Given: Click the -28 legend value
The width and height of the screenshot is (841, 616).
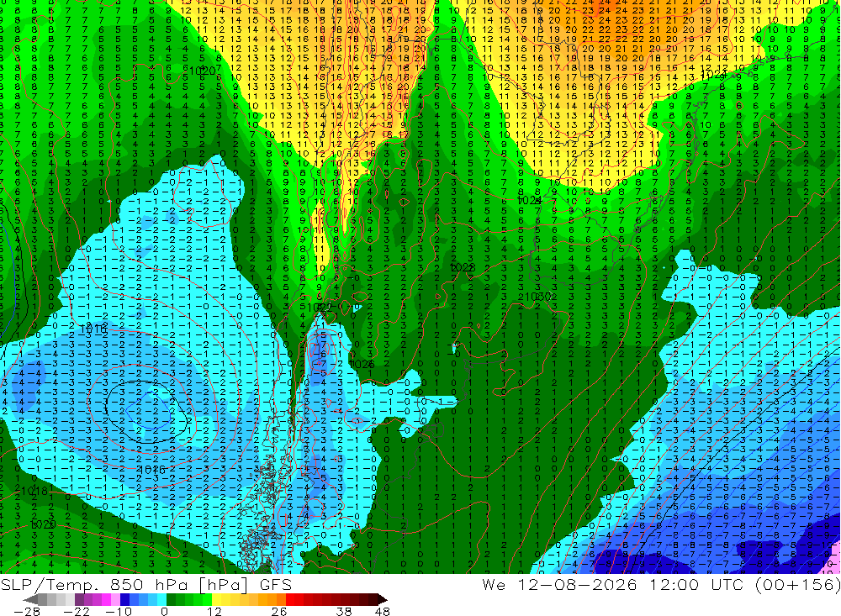Looking at the screenshot, I should (x=27, y=611).
